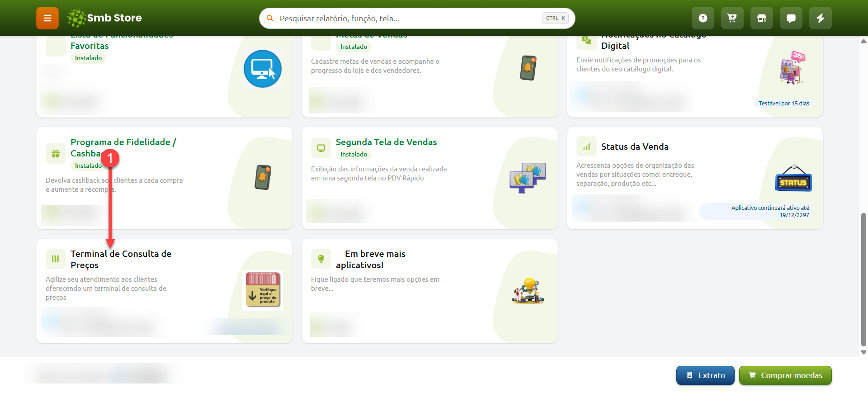Image resolution: width=868 pixels, height=393 pixels.
Task: Click Instalado badge on Metas card
Action: coord(354,47)
